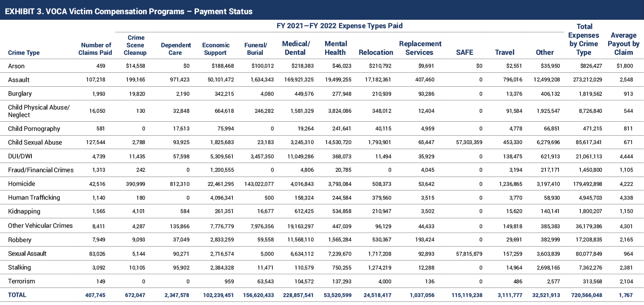Viewport: 644px width, 305px height.
Task: Select the 'Economic Support' column header
Action: [216, 49]
